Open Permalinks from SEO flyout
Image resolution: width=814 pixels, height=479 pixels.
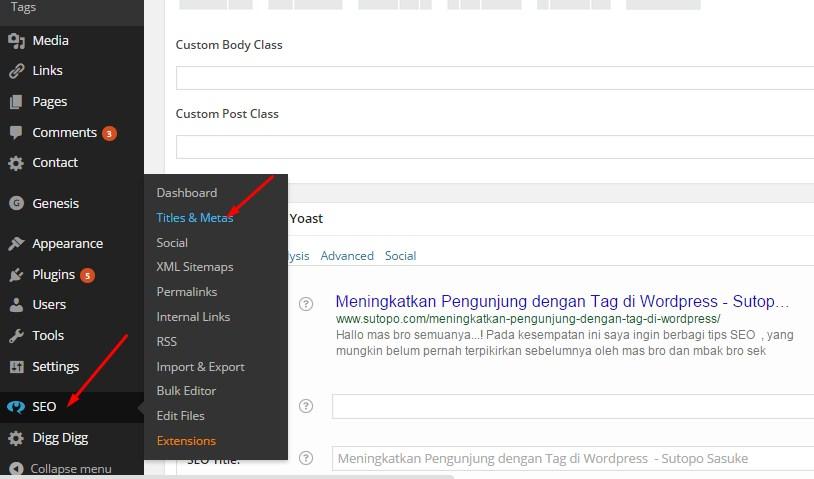click(x=187, y=292)
